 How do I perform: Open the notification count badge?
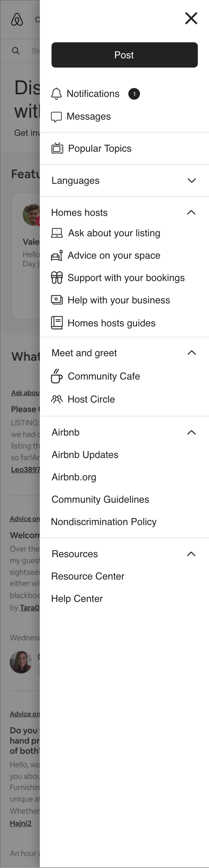click(134, 94)
